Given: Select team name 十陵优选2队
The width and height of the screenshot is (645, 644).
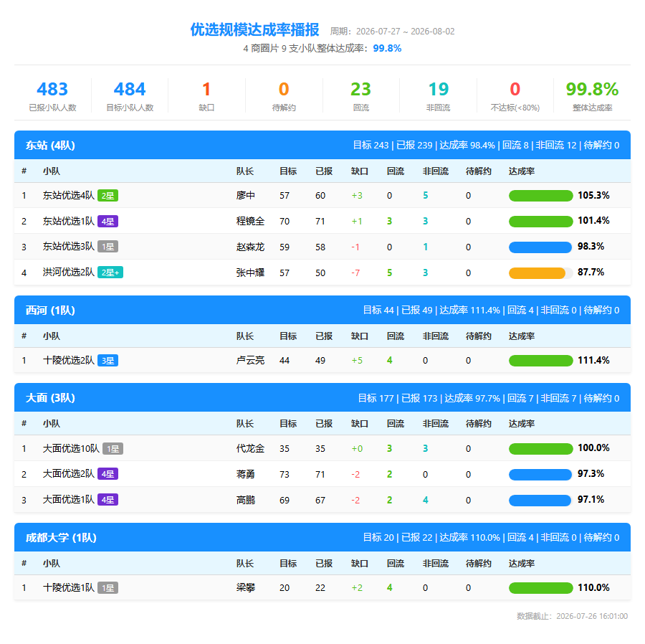Looking at the screenshot, I should point(69,361).
